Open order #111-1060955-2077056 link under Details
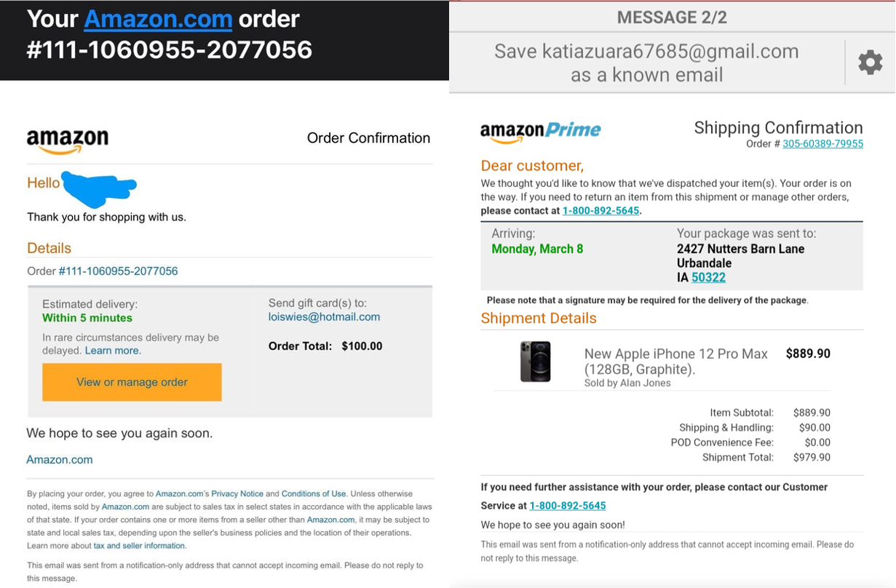Screen dimensions: 896x588 [x=118, y=271]
